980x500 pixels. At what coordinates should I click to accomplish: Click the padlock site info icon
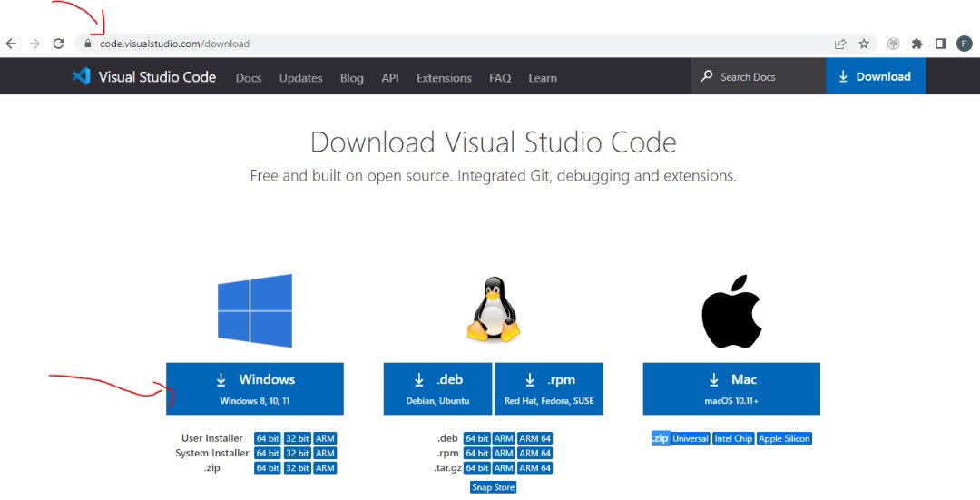87,44
